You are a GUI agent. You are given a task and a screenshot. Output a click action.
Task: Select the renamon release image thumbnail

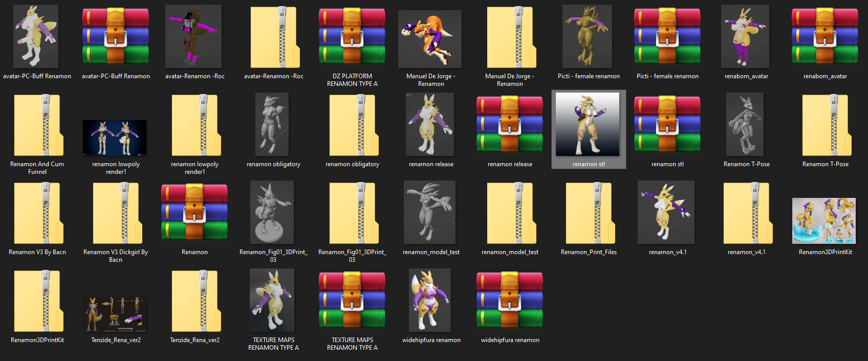point(429,124)
